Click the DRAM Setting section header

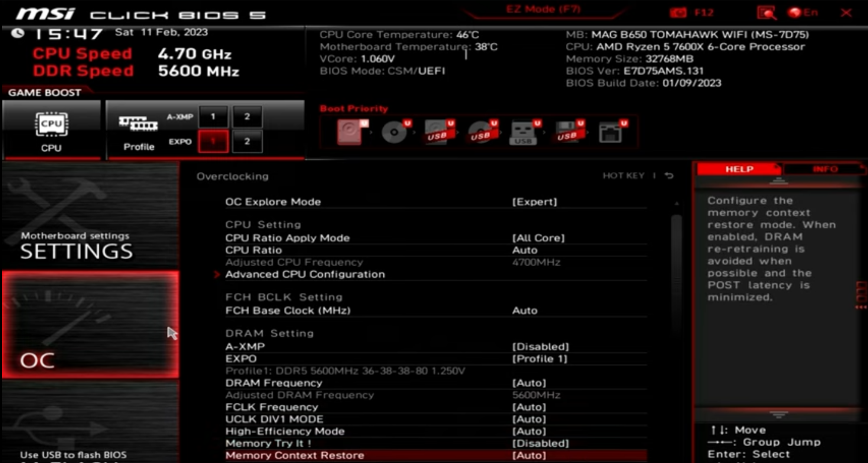pyautogui.click(x=269, y=333)
